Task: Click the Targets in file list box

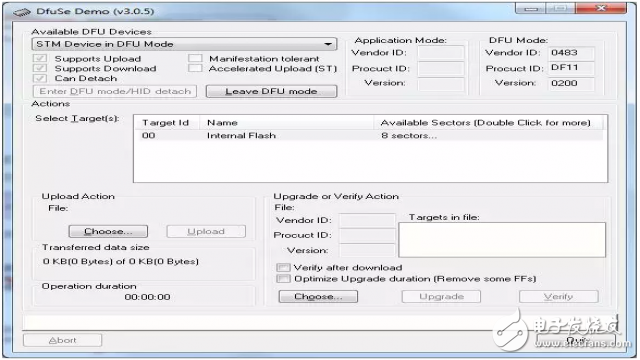Action: tap(502, 240)
